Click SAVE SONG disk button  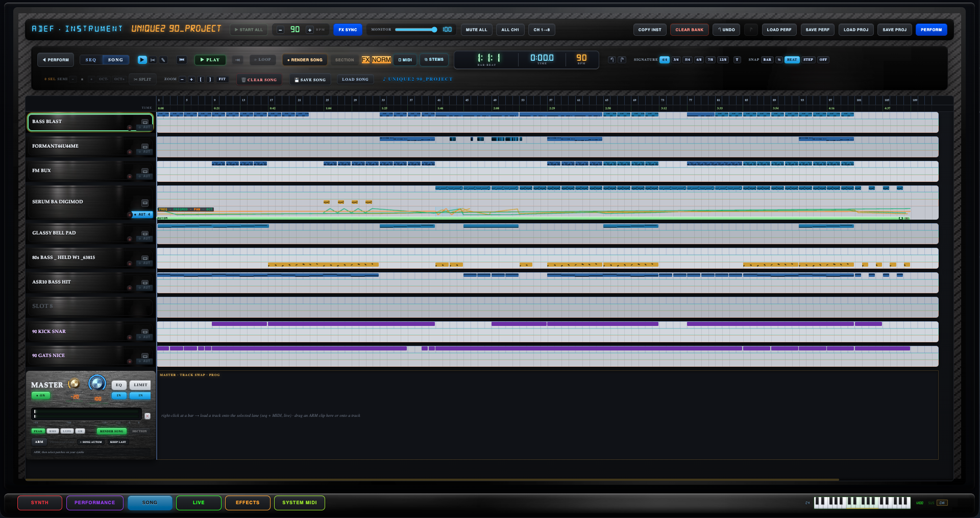pos(310,80)
